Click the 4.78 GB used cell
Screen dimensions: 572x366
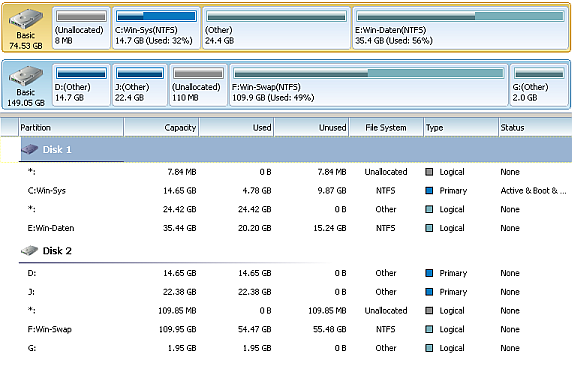(257, 190)
